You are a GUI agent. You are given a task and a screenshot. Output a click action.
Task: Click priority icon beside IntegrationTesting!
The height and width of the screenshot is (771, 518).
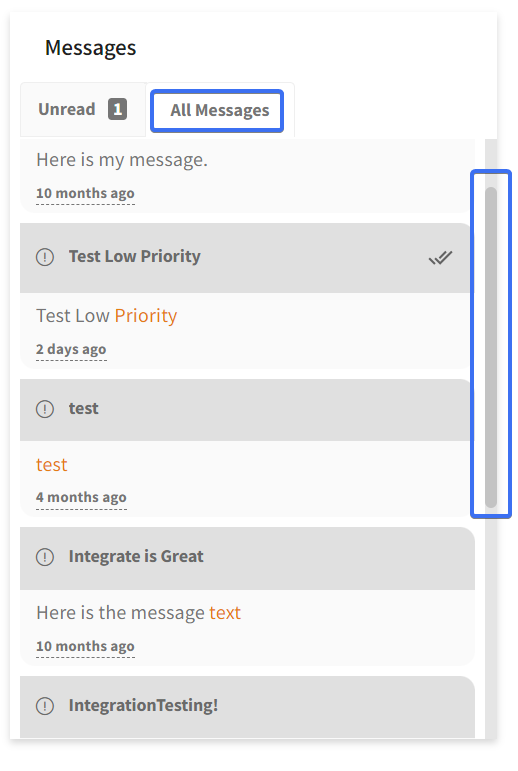pos(45,706)
